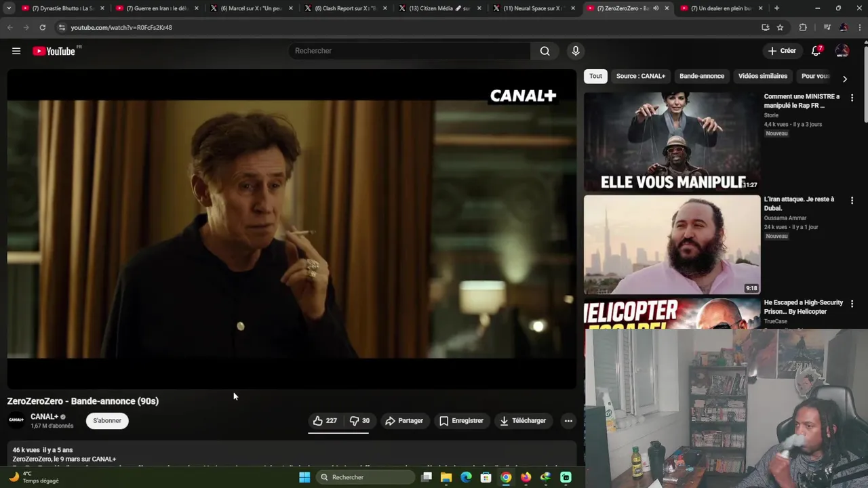Open 'He Escaped a High-Security Prison' title
Image resolution: width=868 pixels, height=488 pixels.
pyautogui.click(x=804, y=307)
